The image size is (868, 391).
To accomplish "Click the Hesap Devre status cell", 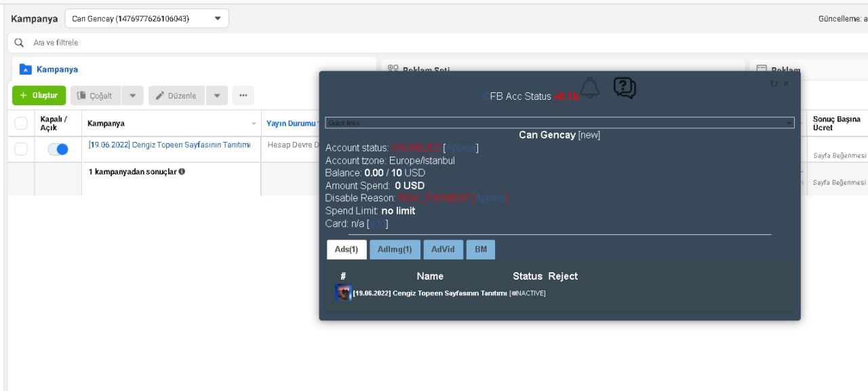I will [x=293, y=145].
